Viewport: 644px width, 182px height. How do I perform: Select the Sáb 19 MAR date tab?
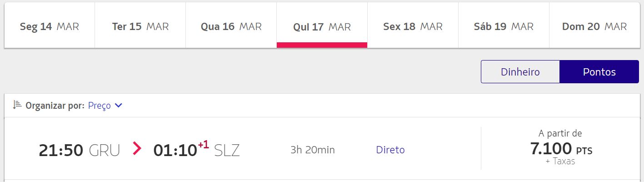click(504, 25)
